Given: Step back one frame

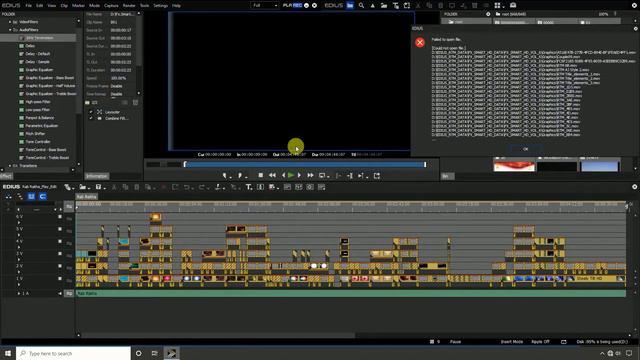Looking at the screenshot, I should pyautogui.click(x=283, y=176).
